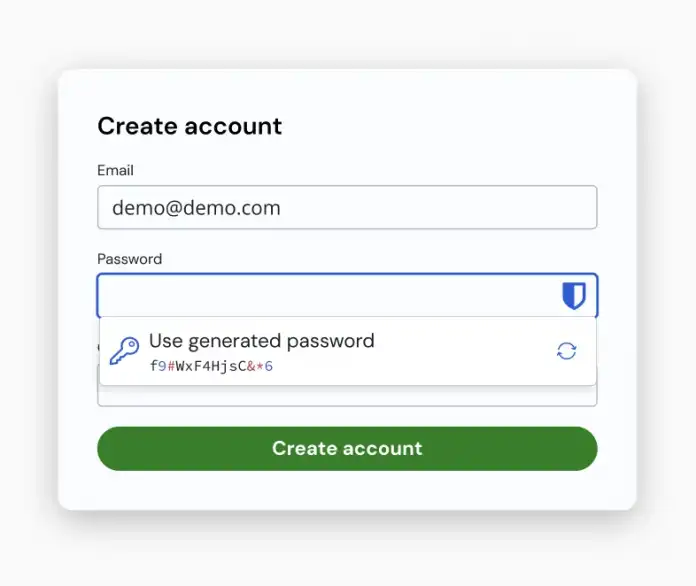Place cursor on demo@demo.com text
The width and height of the screenshot is (696, 586).
pos(196,208)
